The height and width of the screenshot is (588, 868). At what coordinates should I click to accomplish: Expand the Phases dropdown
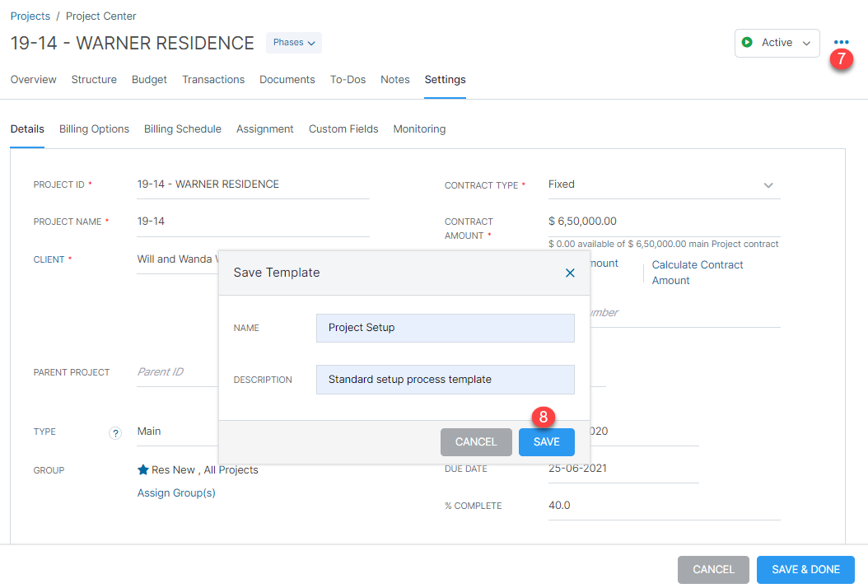[x=293, y=43]
